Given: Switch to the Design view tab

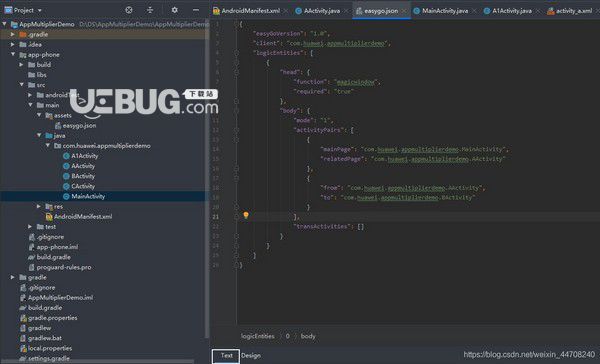Looking at the screenshot, I should point(251,356).
